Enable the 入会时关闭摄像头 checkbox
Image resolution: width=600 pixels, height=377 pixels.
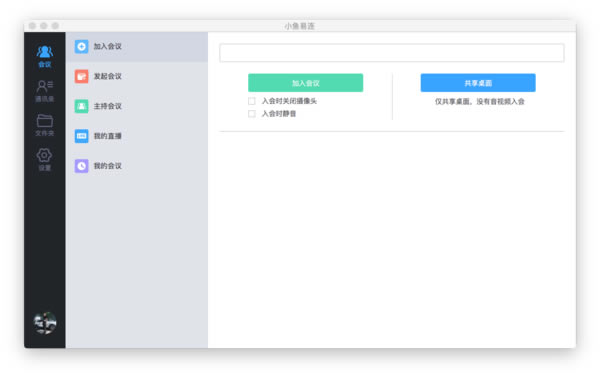pyautogui.click(x=252, y=101)
